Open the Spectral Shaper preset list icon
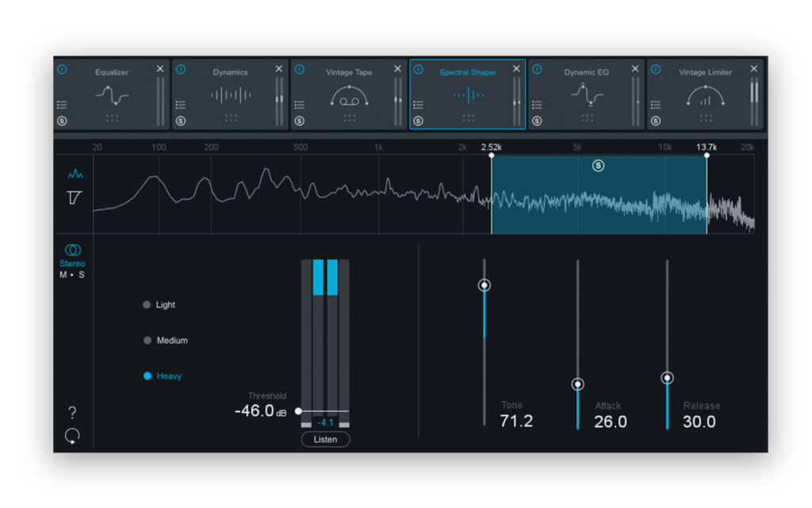 (x=419, y=106)
